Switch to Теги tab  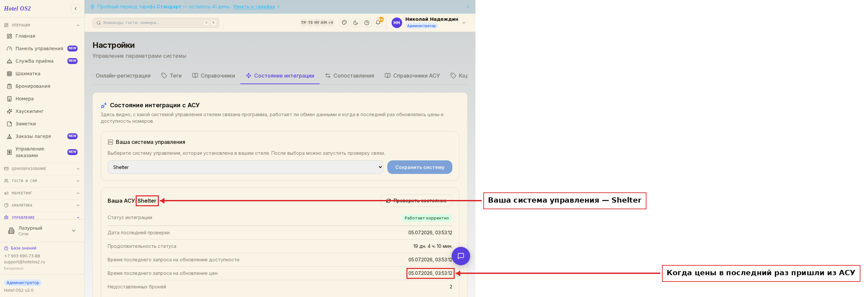[x=171, y=76]
